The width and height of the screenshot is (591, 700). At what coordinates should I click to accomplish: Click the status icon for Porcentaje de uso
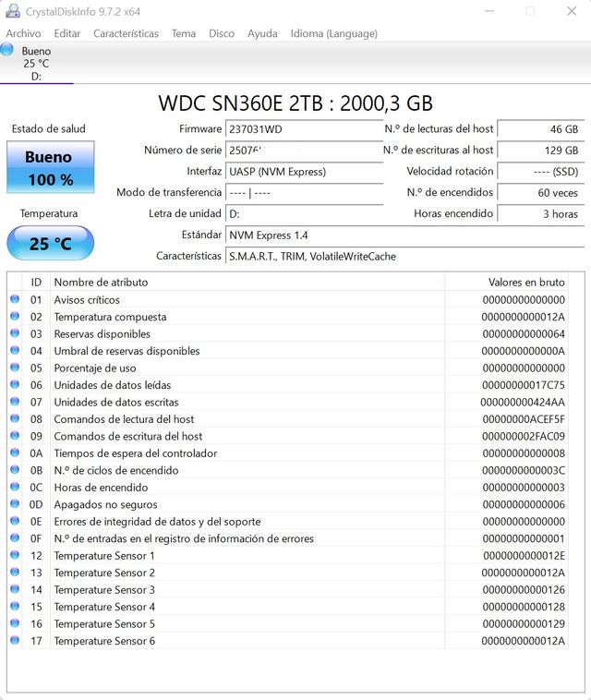(x=15, y=368)
